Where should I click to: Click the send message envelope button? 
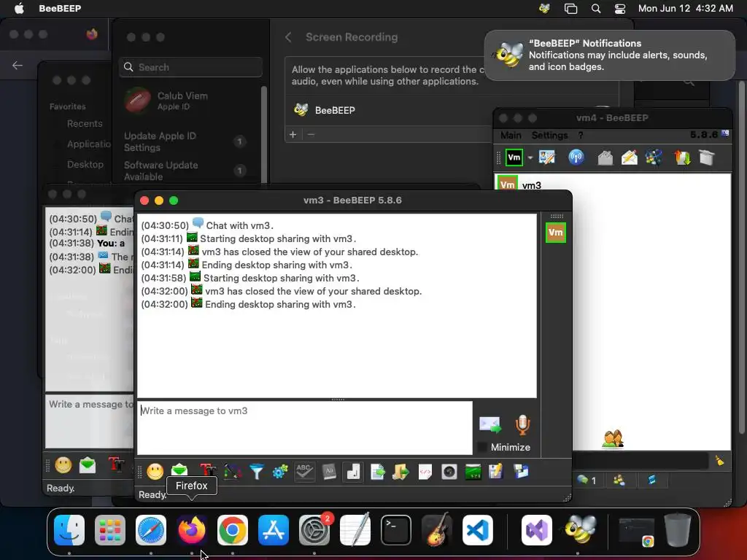point(490,425)
